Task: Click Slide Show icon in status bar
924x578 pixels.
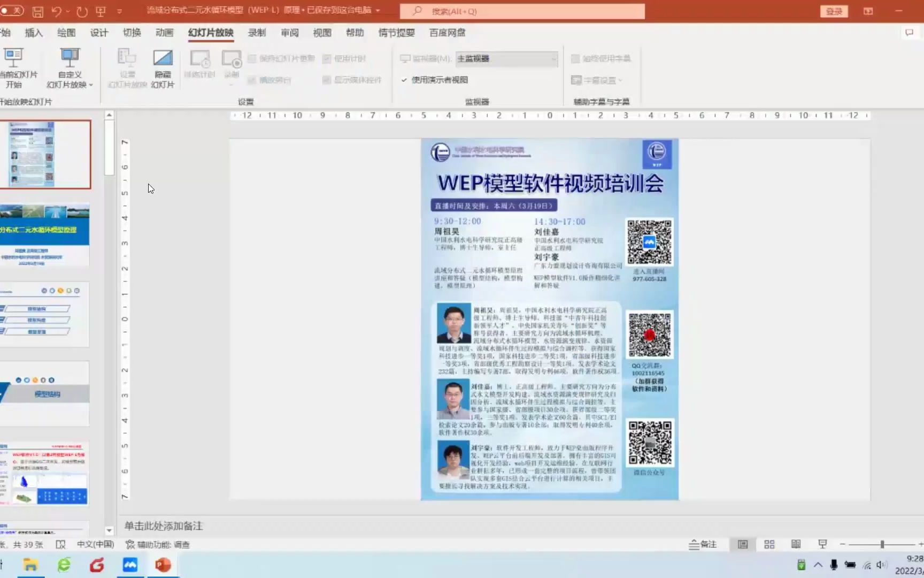Action: (x=822, y=544)
